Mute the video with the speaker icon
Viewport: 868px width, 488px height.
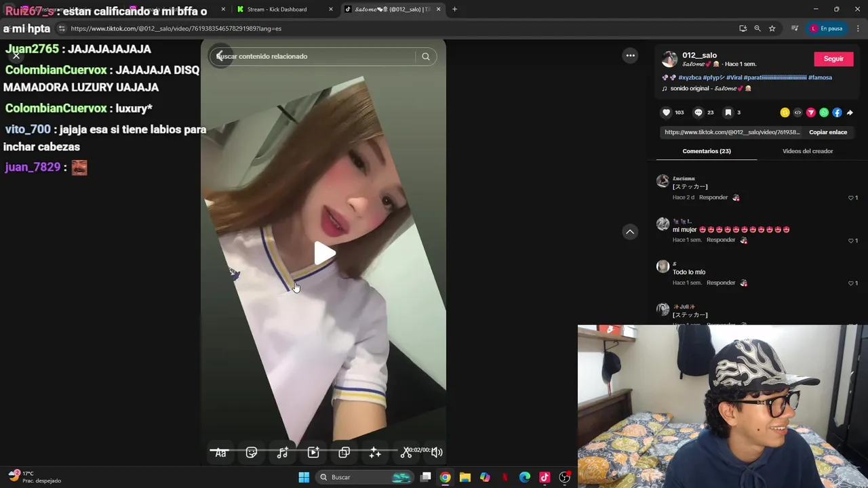pyautogui.click(x=437, y=452)
